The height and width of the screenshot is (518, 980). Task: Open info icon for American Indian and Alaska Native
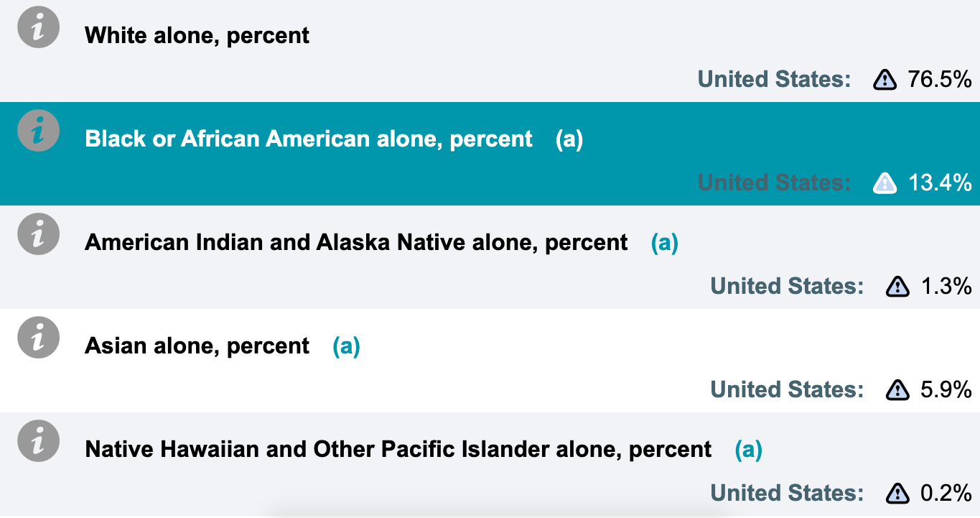point(37,236)
